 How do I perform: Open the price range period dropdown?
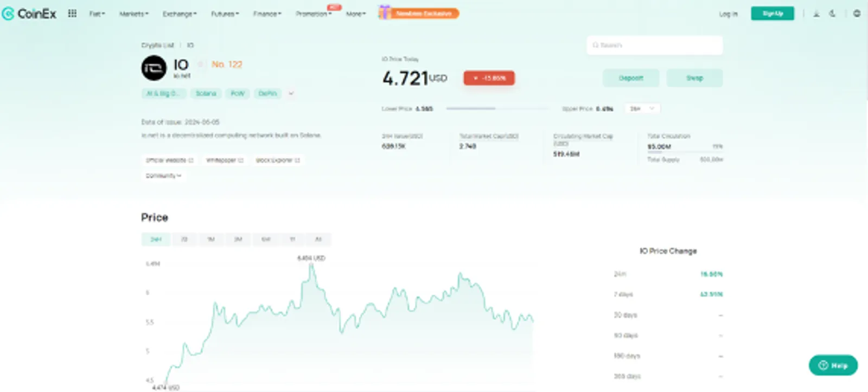tap(642, 108)
